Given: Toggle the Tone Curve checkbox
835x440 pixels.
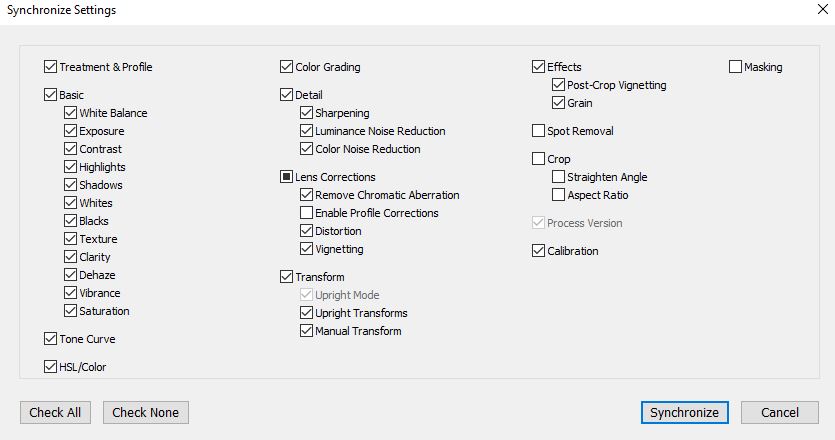Looking at the screenshot, I should pyautogui.click(x=51, y=340).
